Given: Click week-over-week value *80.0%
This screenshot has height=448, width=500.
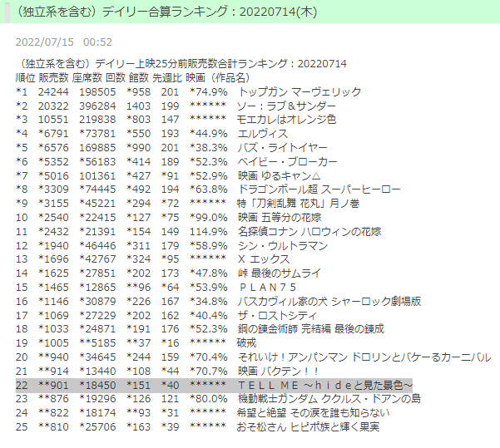Looking at the screenshot, I should pyautogui.click(x=209, y=399).
